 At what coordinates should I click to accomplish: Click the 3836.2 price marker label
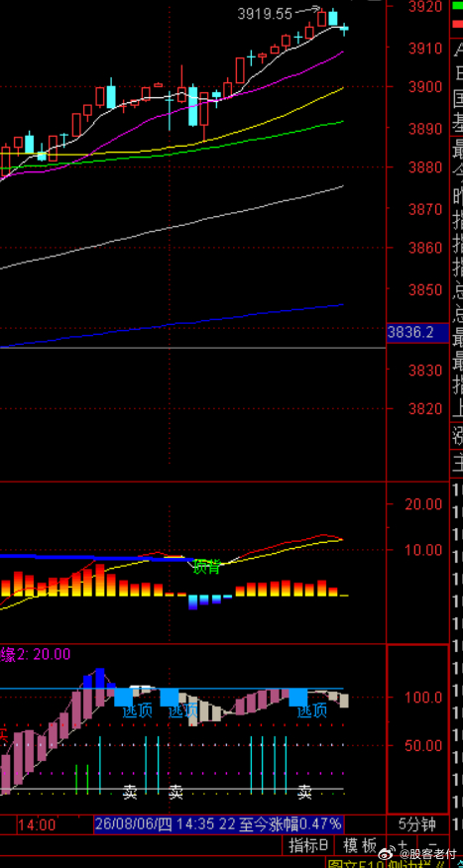[x=417, y=332]
